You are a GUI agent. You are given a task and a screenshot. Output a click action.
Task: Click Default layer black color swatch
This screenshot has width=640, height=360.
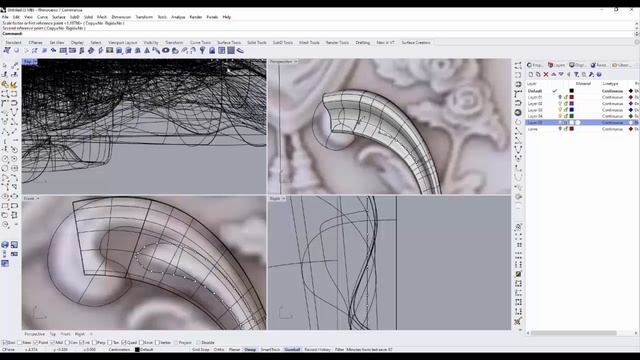(x=571, y=91)
